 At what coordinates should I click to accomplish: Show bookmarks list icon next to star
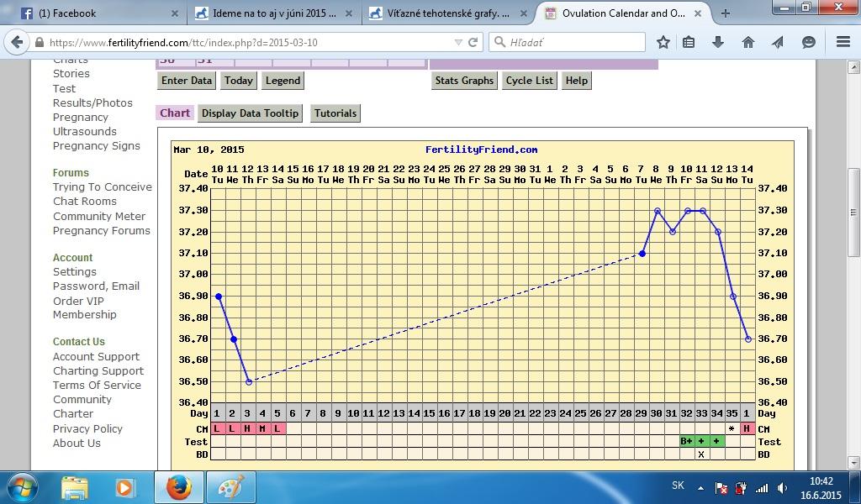[689, 42]
